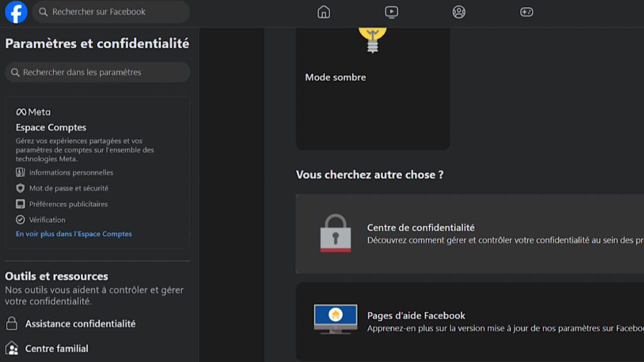The width and height of the screenshot is (644, 362).
Task: Open the Mode sombre card
Action: [x=372, y=94]
